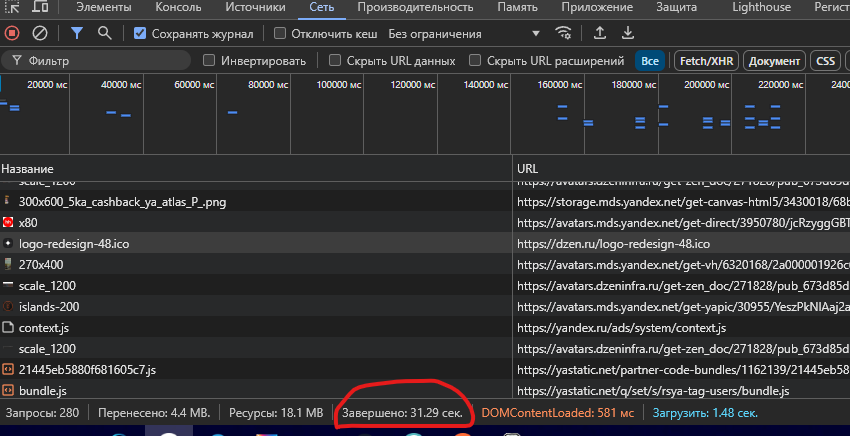Screen dimensions: 850x436
Task: Click the 300x600_5ka_cashback png thumbnail icon
Action: click(7, 201)
